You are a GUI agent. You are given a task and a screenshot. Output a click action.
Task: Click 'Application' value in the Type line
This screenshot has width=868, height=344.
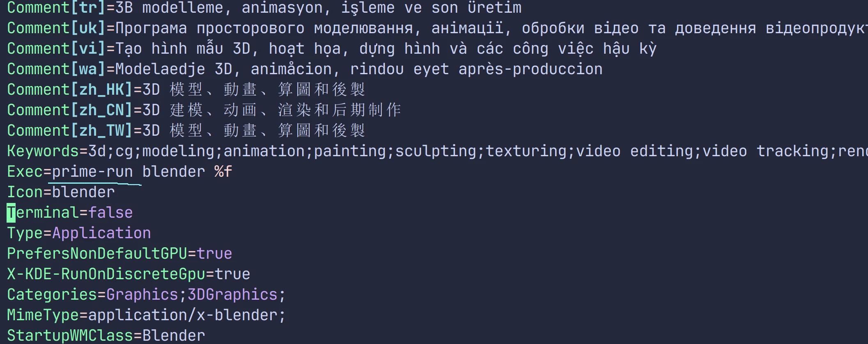point(101,233)
